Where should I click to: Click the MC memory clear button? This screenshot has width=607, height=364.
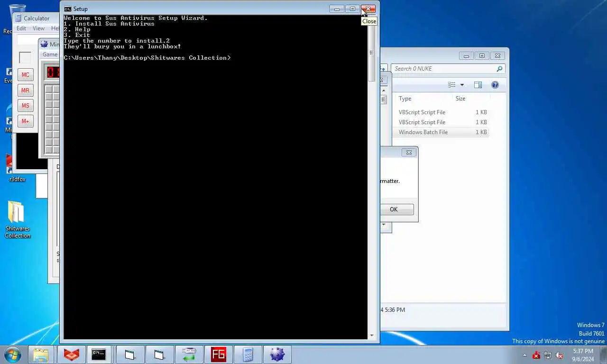click(26, 75)
